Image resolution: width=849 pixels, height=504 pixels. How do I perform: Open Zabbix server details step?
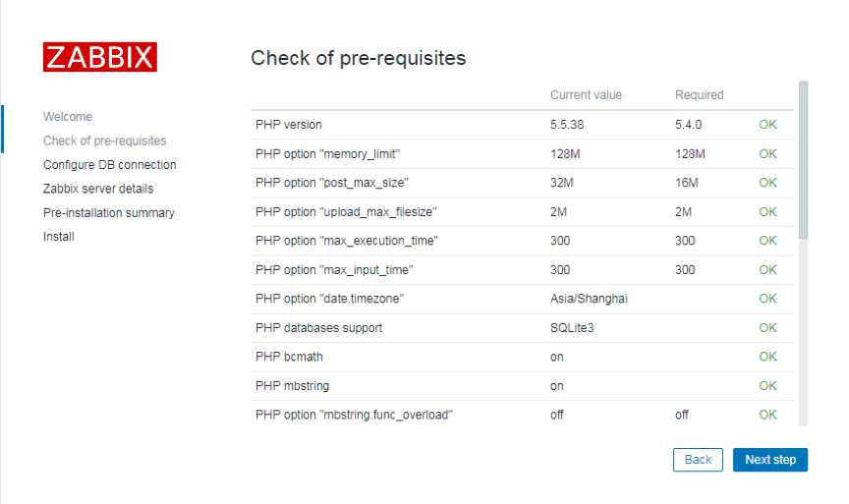(x=98, y=189)
